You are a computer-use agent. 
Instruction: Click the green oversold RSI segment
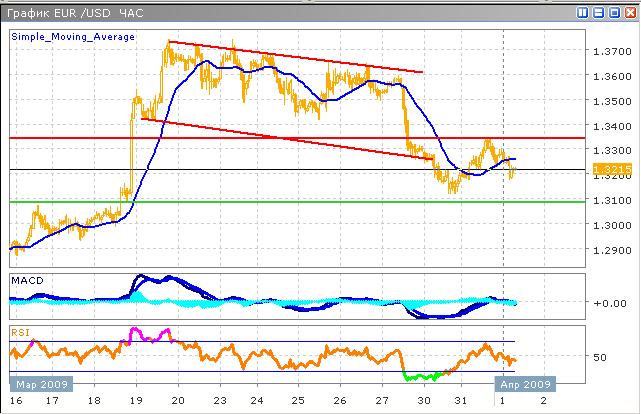(x=420, y=377)
